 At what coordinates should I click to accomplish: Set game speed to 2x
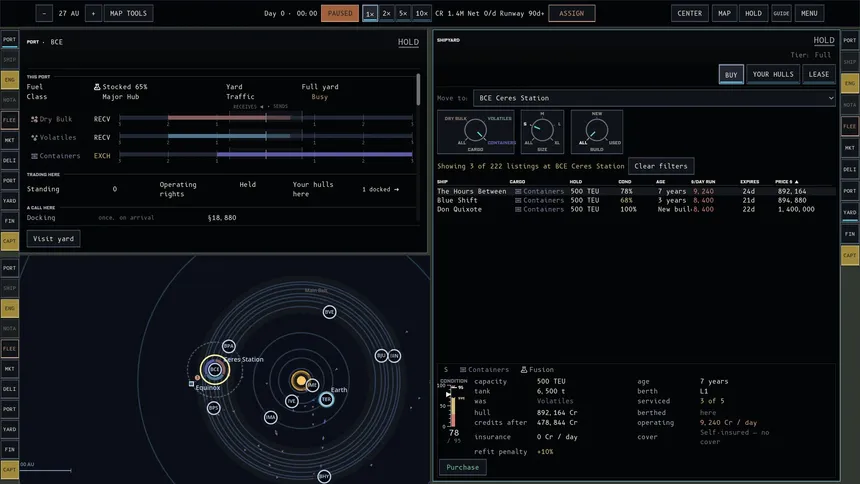tap(387, 13)
